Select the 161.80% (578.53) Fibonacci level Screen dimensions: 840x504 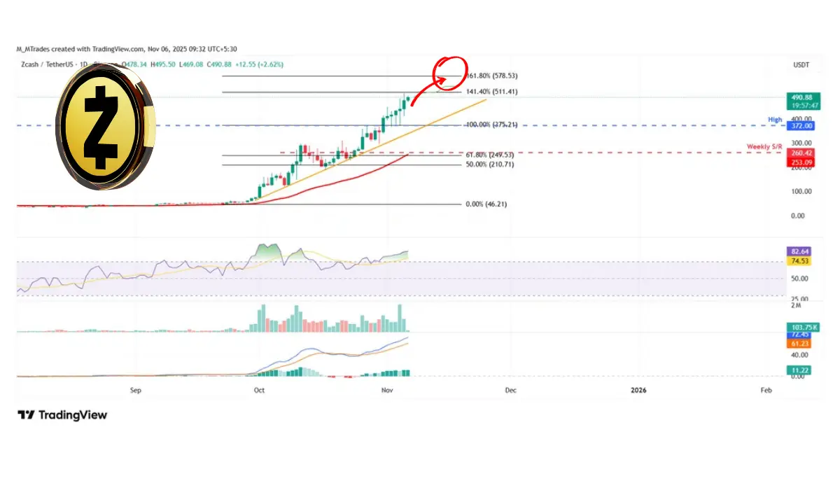click(491, 75)
